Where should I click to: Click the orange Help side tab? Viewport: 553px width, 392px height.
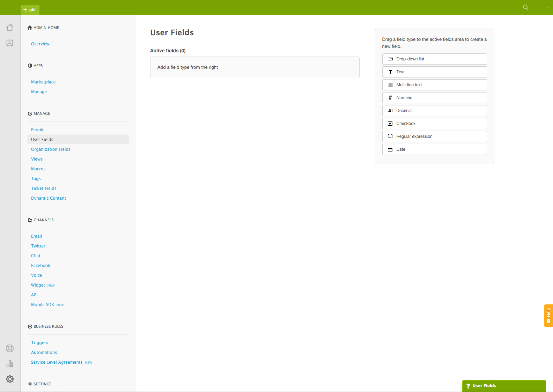(x=548, y=316)
